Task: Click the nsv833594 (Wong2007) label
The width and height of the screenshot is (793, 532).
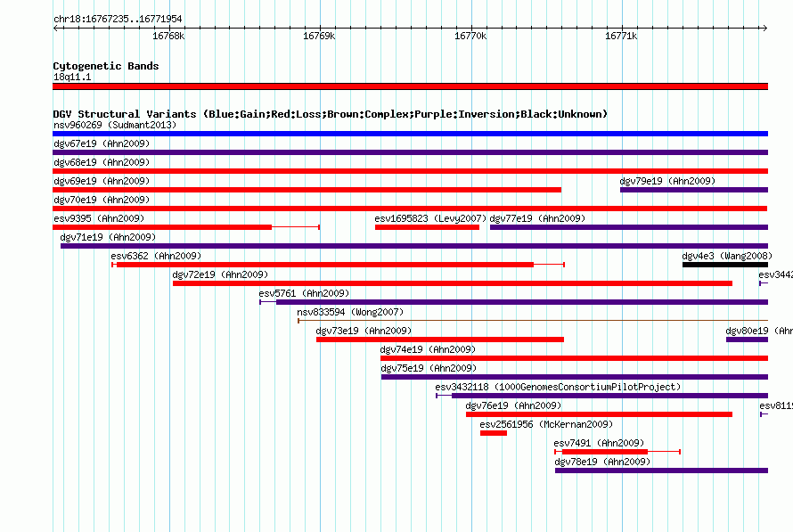Action: click(350, 312)
